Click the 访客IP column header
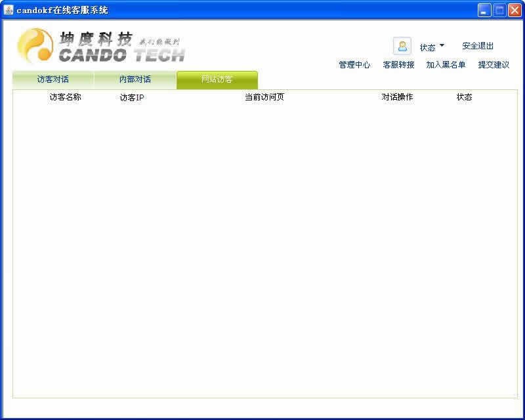The image size is (525, 420). tap(132, 98)
